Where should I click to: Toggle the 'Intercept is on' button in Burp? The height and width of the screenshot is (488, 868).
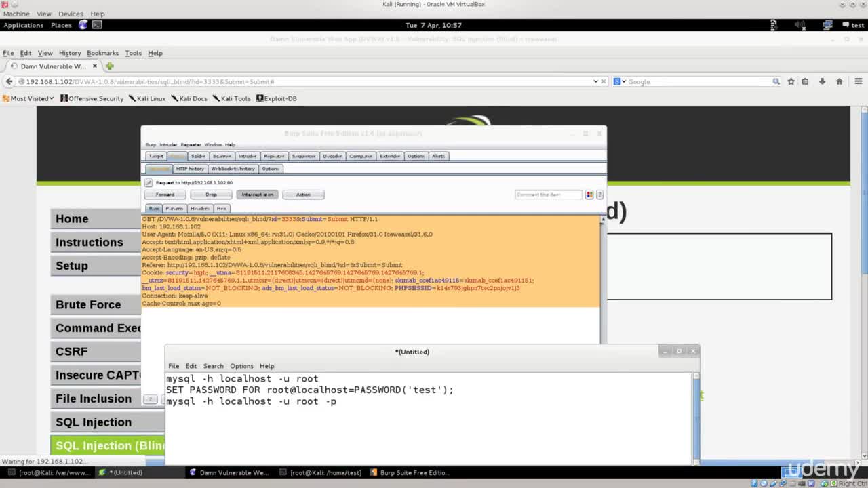(x=257, y=195)
